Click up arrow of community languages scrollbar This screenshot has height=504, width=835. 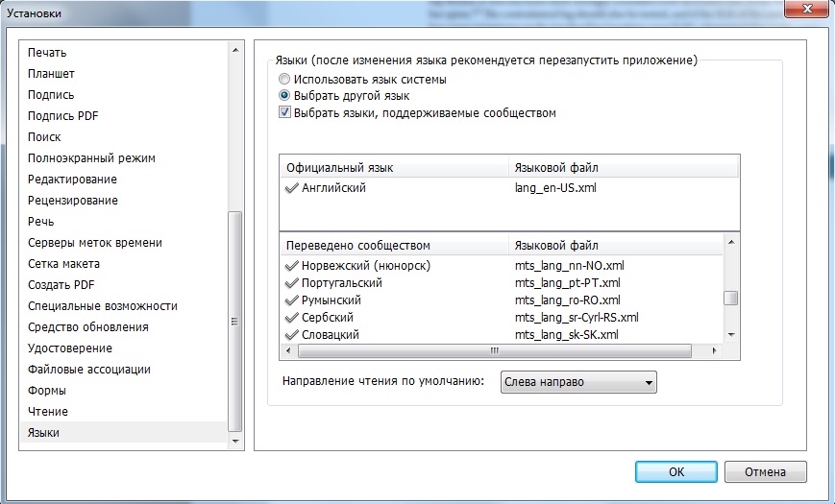pyautogui.click(x=731, y=242)
